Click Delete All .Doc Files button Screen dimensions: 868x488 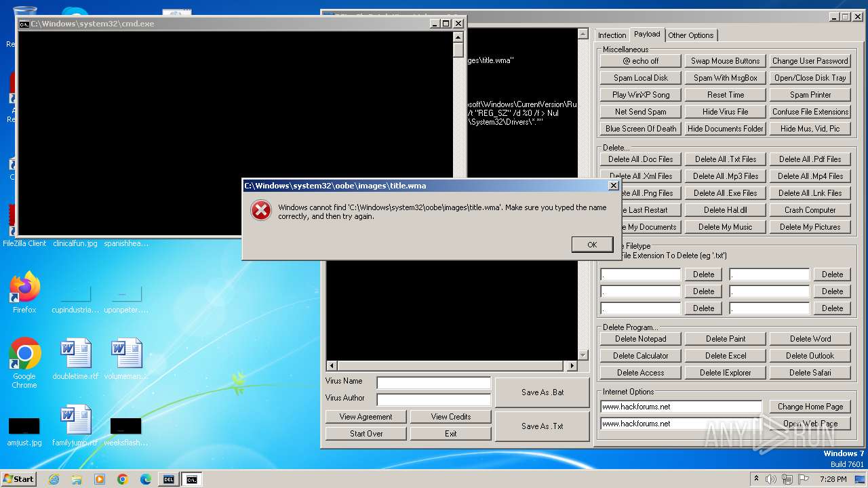tap(641, 159)
